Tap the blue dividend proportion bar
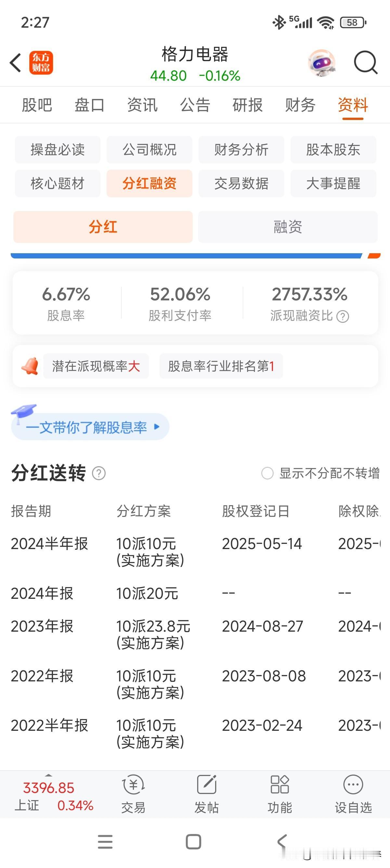Viewport: 390px width, 868px height. coord(186,256)
